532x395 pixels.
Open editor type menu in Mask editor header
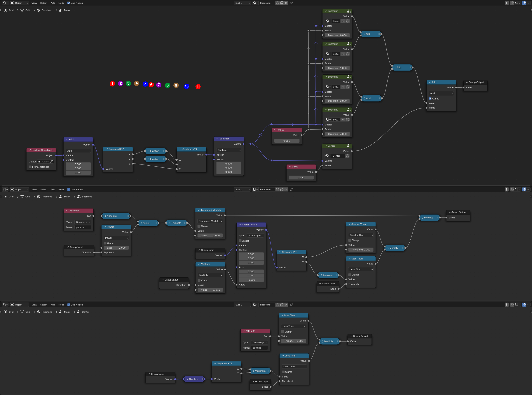[x=5, y=3]
